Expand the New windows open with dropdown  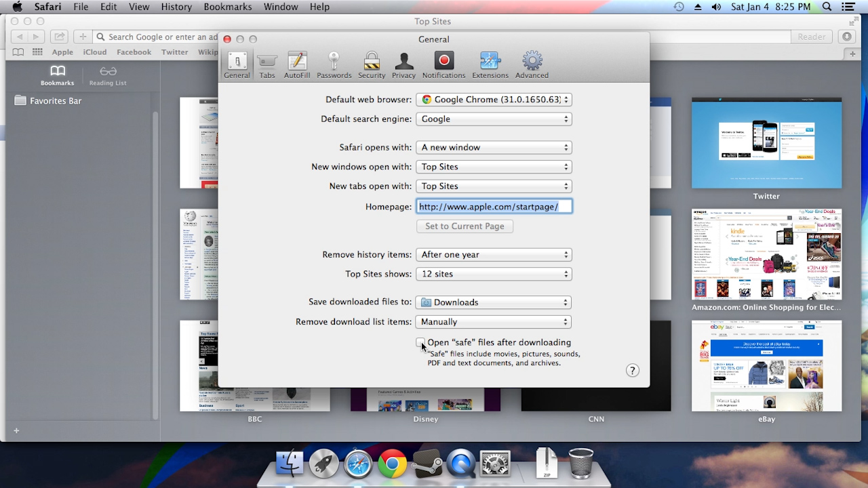tap(494, 167)
